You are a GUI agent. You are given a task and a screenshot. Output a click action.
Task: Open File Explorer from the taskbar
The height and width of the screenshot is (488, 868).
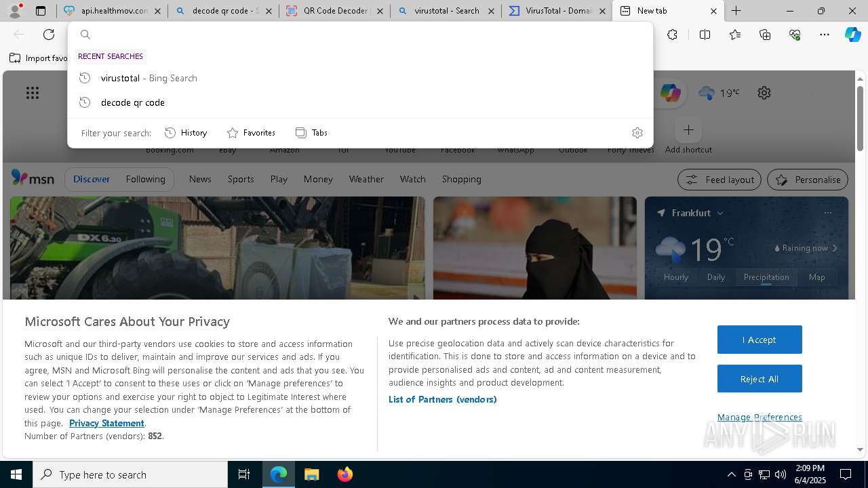(311, 474)
